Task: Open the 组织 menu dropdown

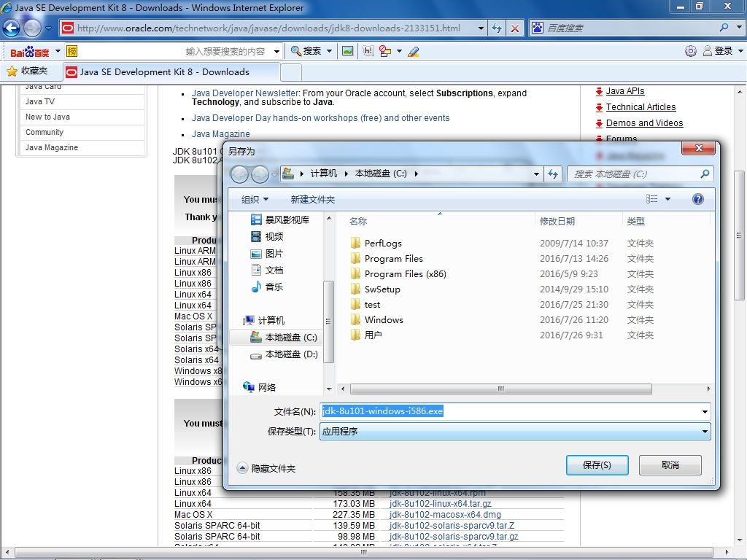Action: [x=255, y=200]
